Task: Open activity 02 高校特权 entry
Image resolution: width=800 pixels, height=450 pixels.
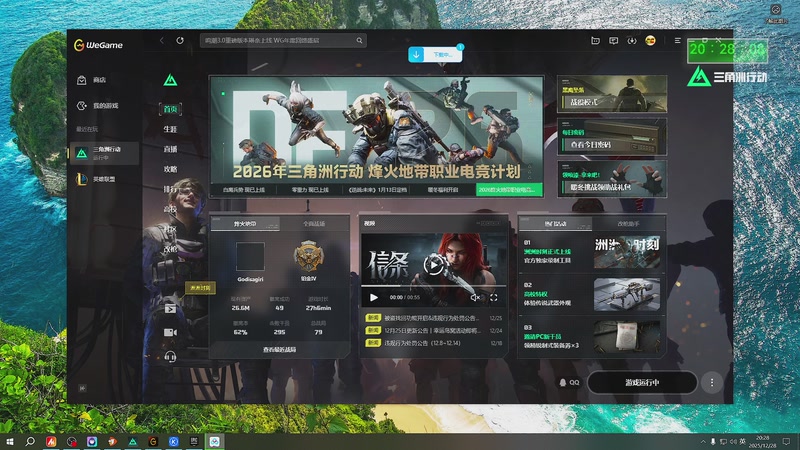Action: click(592, 294)
